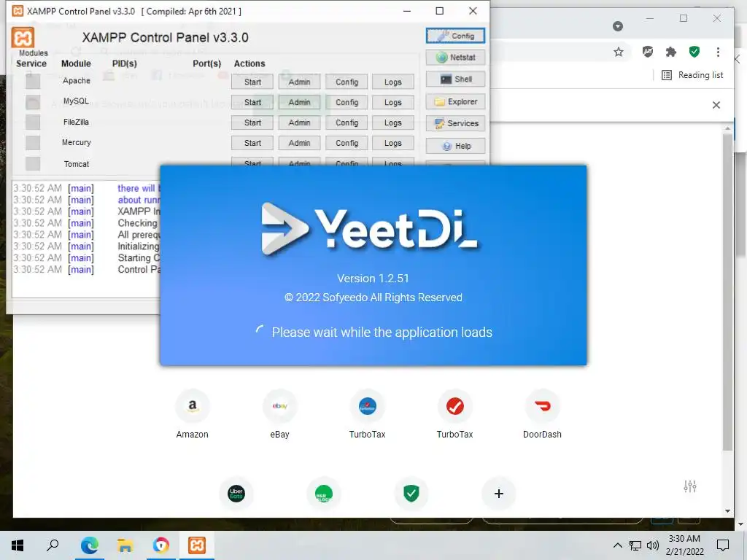Open Admin for Apache
The width and height of the screenshot is (747, 560).
299,82
